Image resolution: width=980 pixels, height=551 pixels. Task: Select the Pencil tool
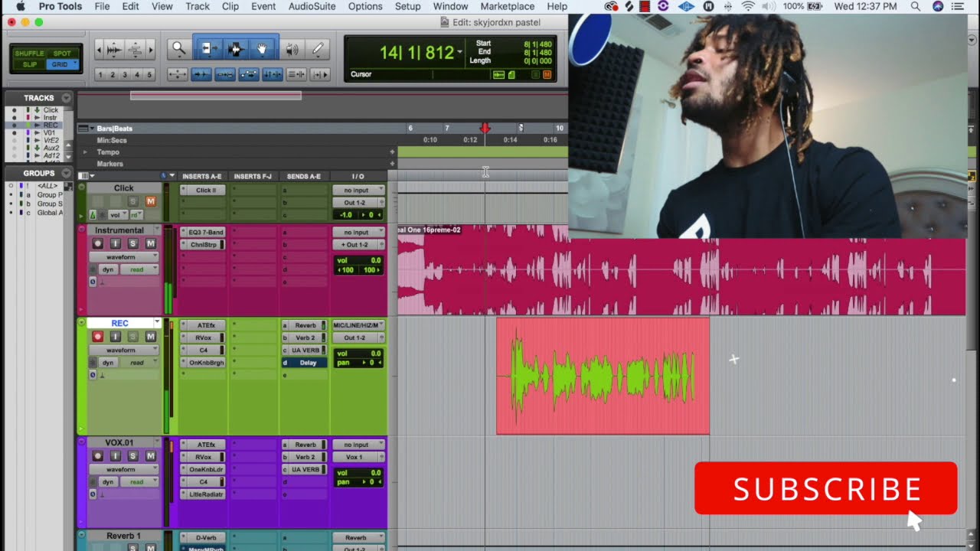[318, 49]
